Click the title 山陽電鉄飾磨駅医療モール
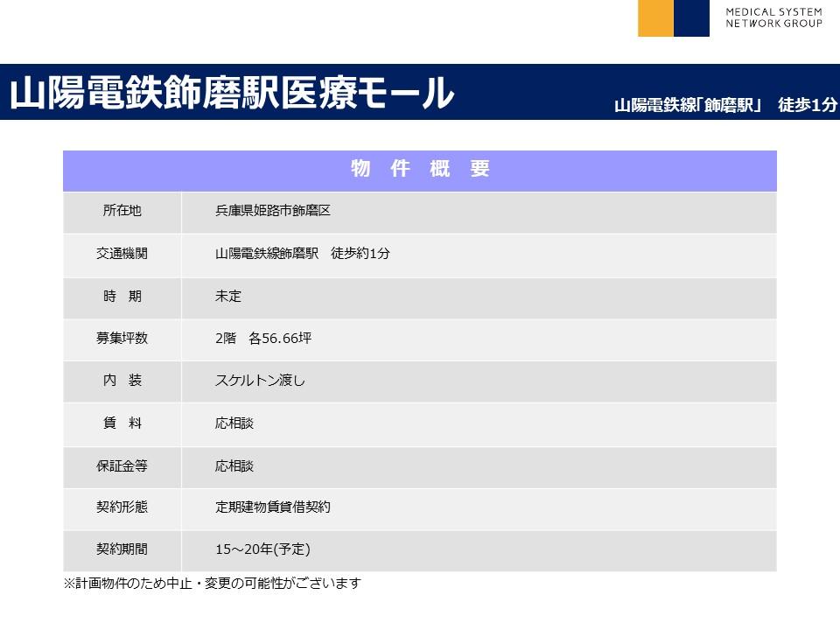This screenshot has height=630, width=840. click(x=232, y=93)
